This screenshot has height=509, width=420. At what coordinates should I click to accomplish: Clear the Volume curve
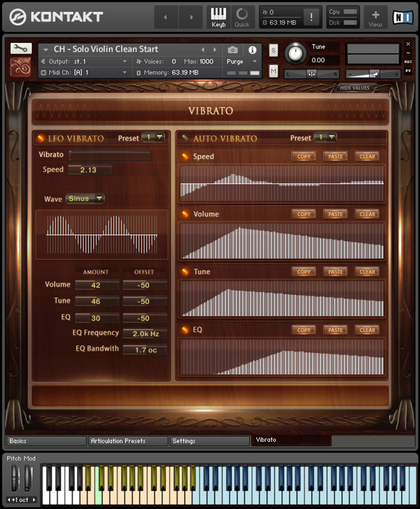(x=367, y=214)
